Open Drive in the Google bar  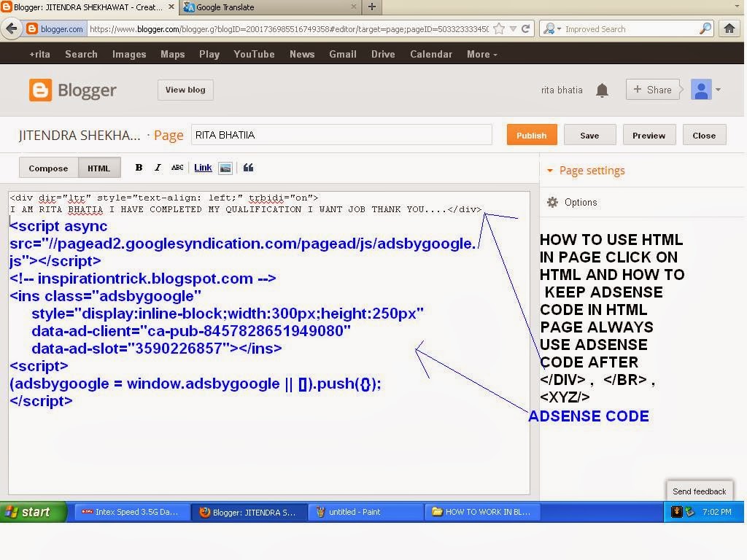pos(383,54)
